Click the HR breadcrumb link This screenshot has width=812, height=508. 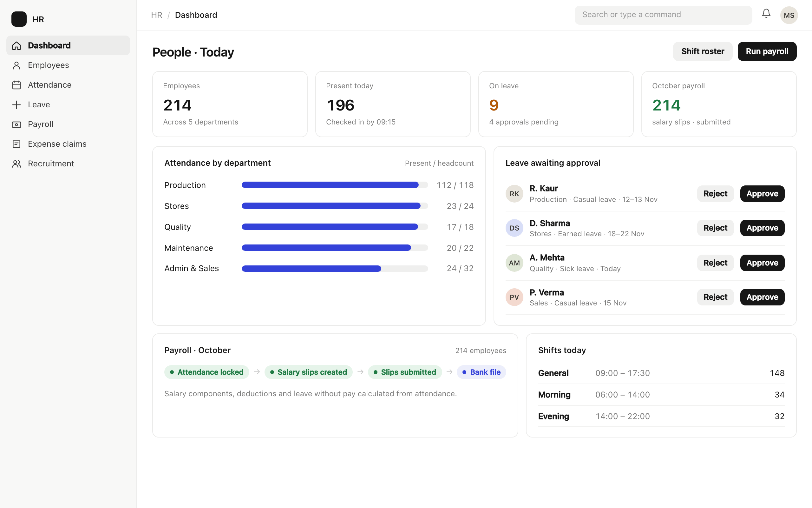click(157, 15)
